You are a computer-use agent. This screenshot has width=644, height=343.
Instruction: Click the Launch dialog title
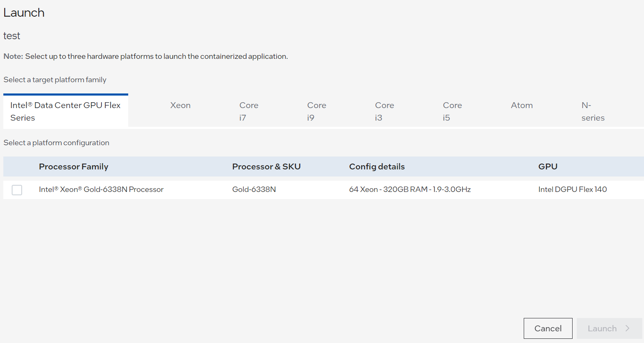24,13
